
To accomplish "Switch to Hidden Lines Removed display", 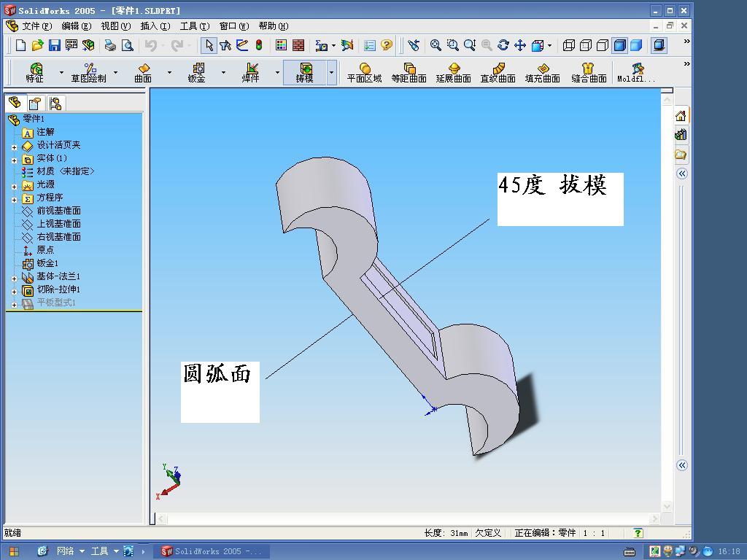I will (603, 45).
